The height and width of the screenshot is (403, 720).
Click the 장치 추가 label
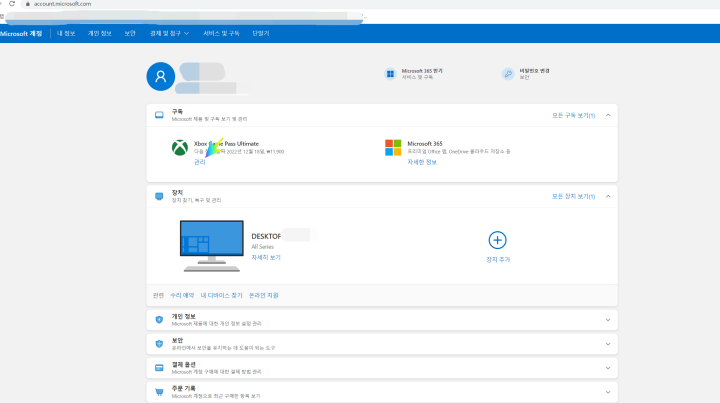pos(498,259)
